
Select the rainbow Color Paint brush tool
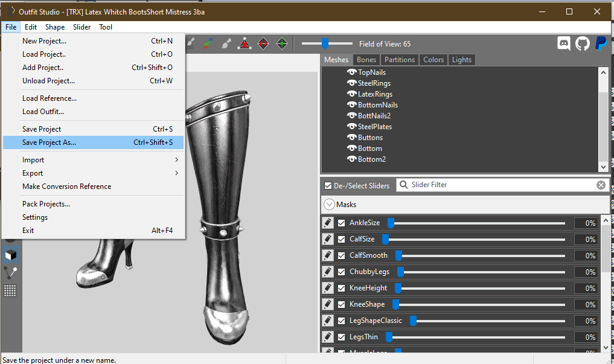[x=208, y=43]
